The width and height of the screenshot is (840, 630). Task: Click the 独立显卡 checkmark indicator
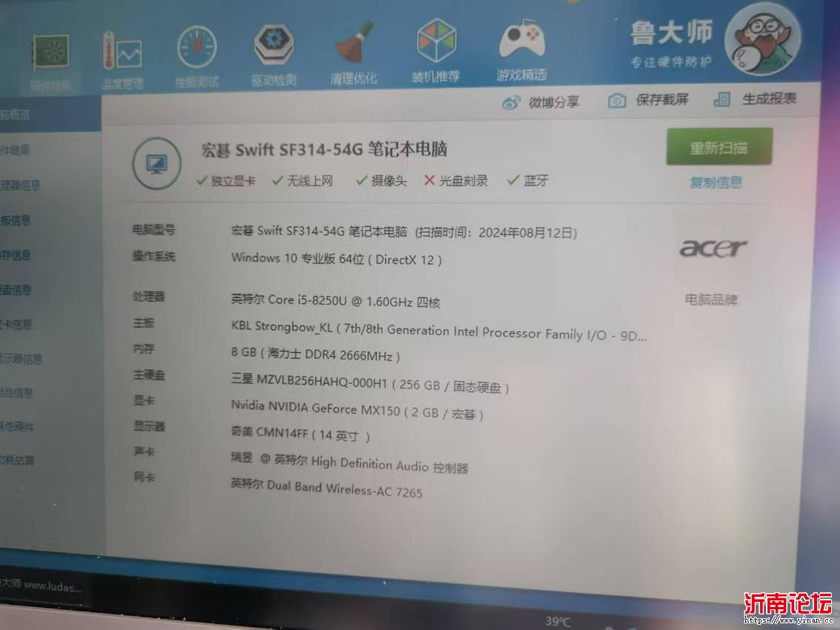coord(202,180)
